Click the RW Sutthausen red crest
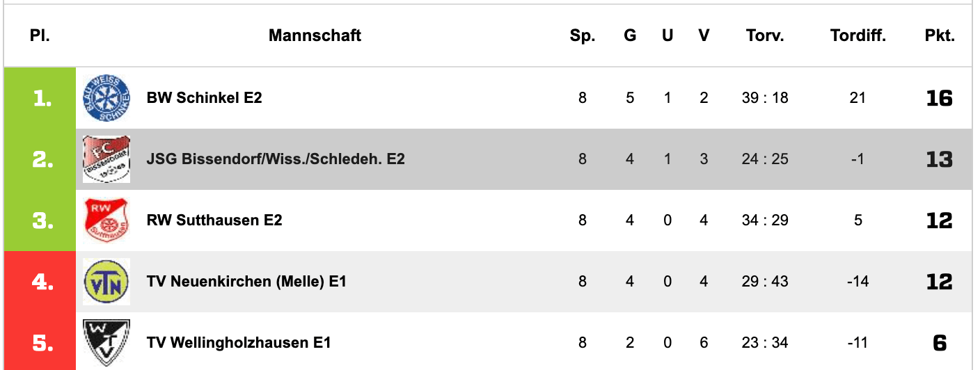Screen dimensions: 980x370 (106, 220)
